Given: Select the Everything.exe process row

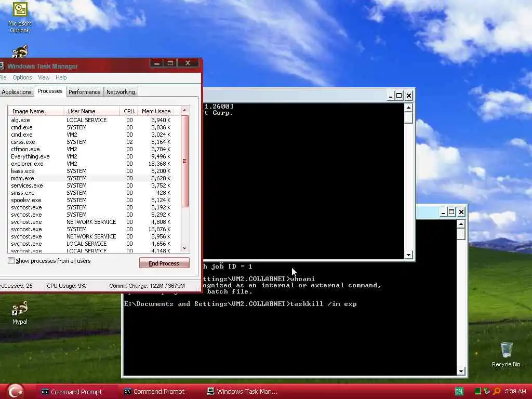Looking at the screenshot, I should pos(91,156).
